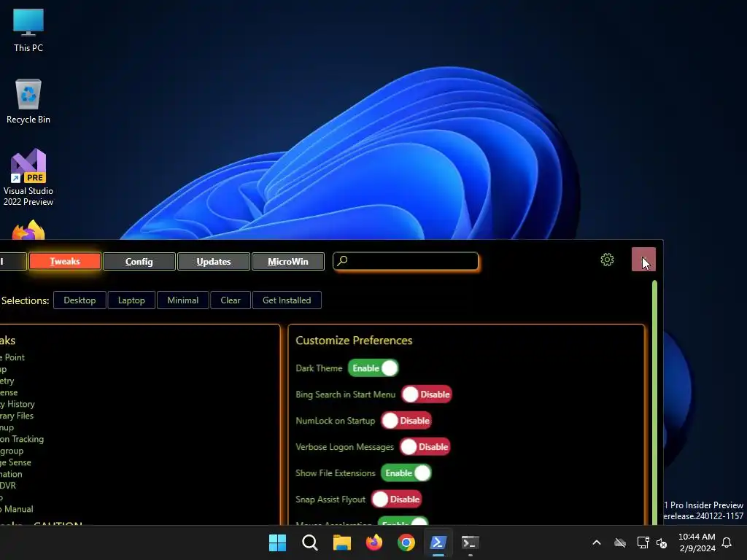Select the 'group' tweak entry

[x=12, y=451]
